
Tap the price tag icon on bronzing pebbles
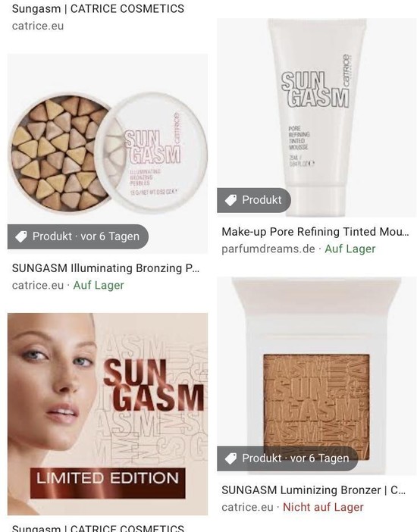21,236
